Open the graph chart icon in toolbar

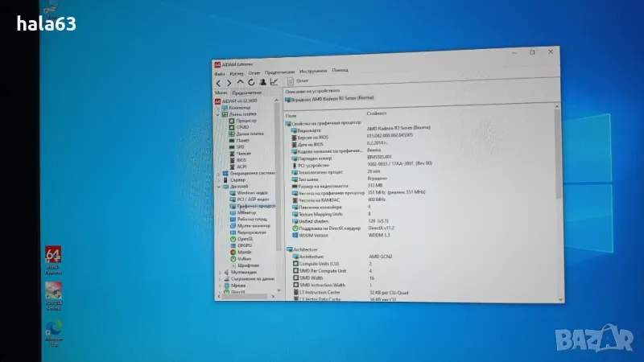[274, 82]
